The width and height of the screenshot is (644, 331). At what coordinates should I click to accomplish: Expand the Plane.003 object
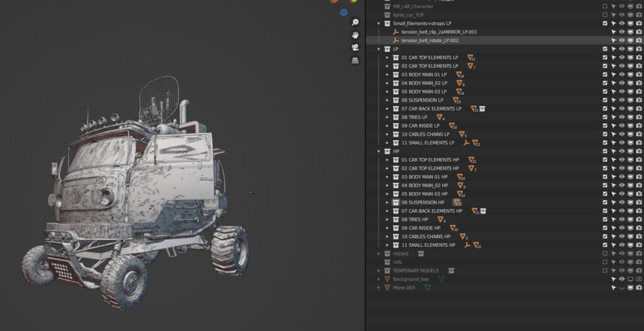(379, 288)
